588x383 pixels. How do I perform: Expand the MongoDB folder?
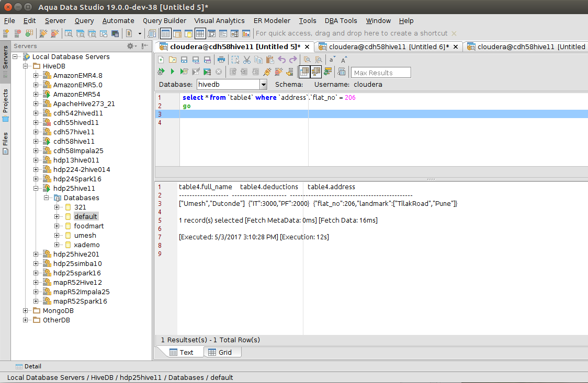pos(25,311)
